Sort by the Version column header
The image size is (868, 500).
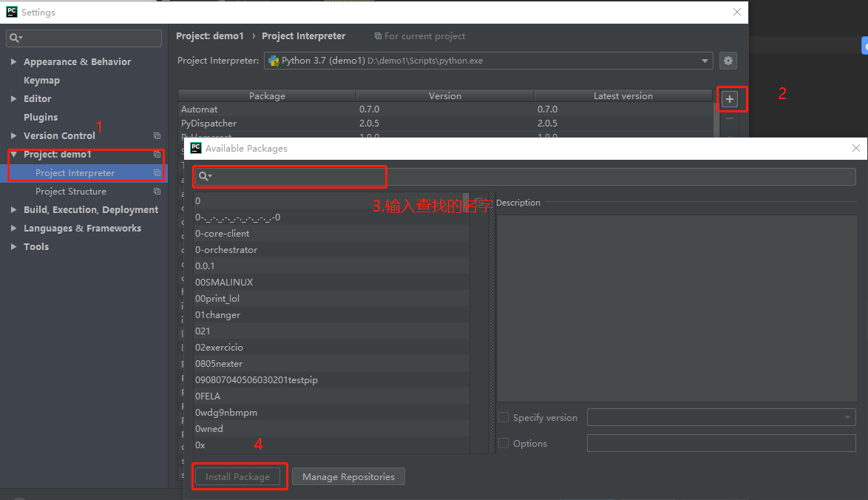point(445,96)
